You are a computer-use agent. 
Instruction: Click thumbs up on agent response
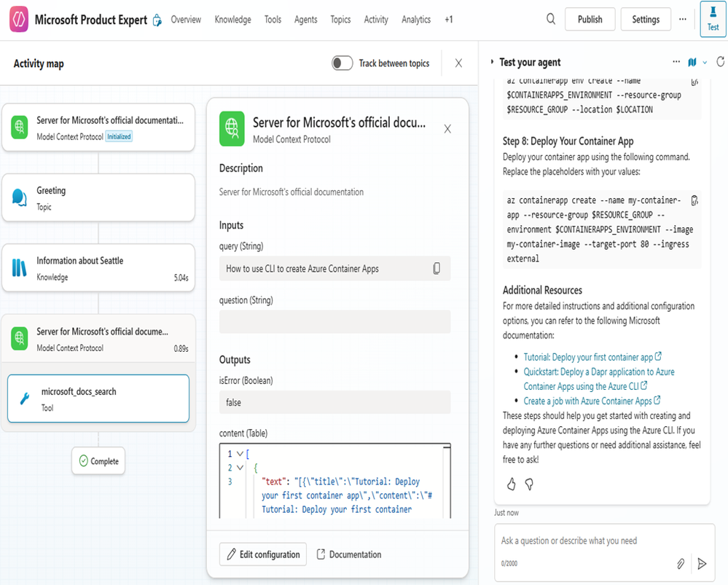pyautogui.click(x=511, y=484)
